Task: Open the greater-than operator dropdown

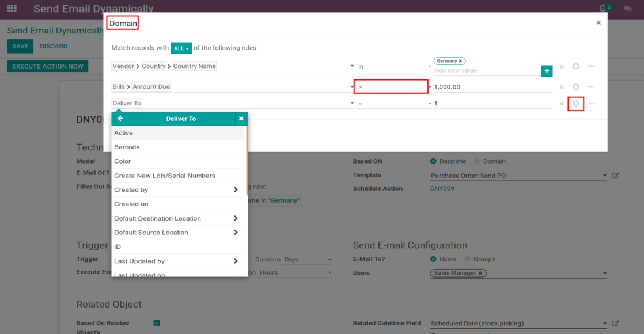Action: pos(391,87)
